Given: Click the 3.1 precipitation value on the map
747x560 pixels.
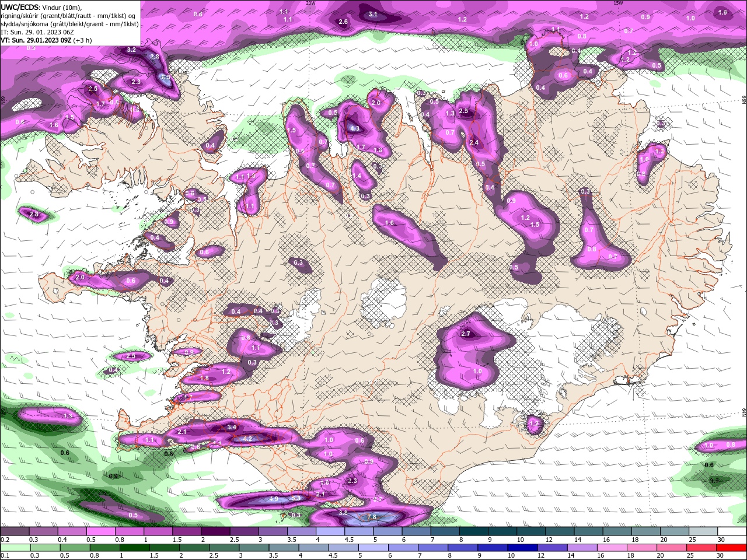Looking at the screenshot, I should [x=373, y=15].
